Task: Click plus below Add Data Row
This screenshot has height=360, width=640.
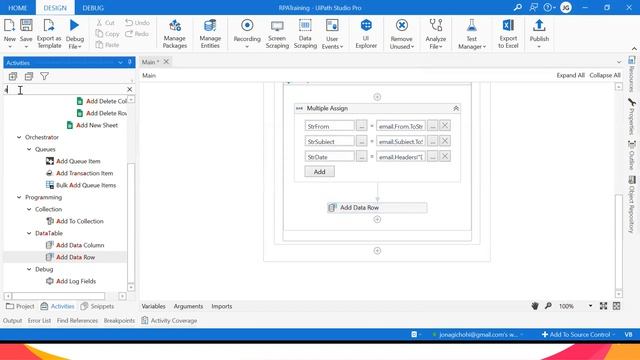Action: [377, 220]
